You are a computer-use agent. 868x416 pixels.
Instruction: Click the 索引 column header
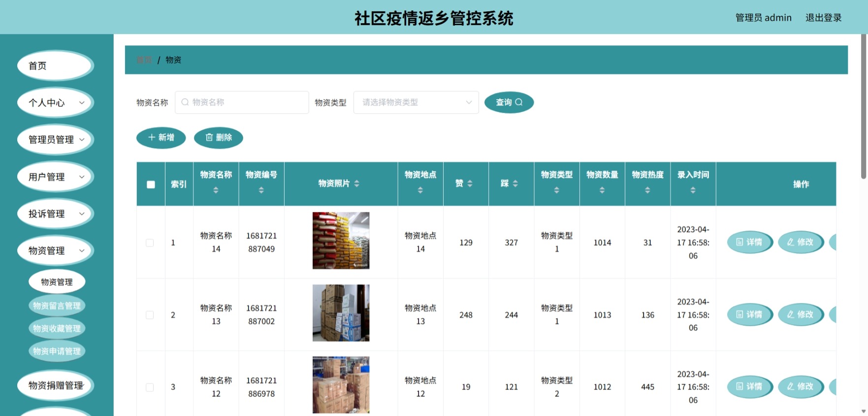pos(179,184)
